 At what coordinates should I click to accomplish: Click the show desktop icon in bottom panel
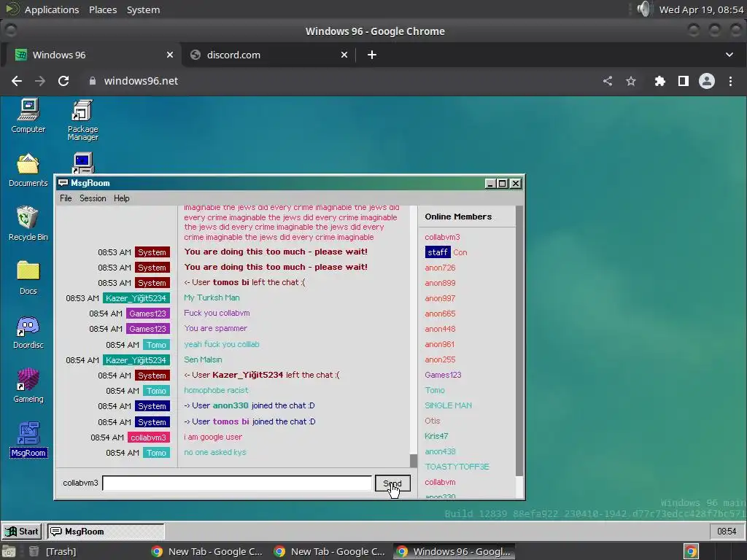click(9, 551)
